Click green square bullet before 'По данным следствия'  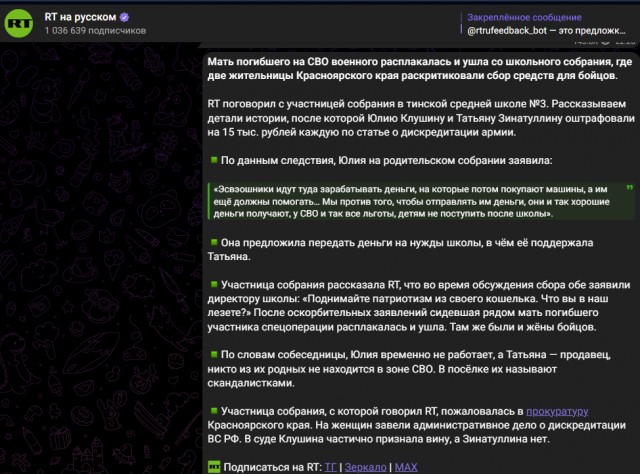(213, 160)
